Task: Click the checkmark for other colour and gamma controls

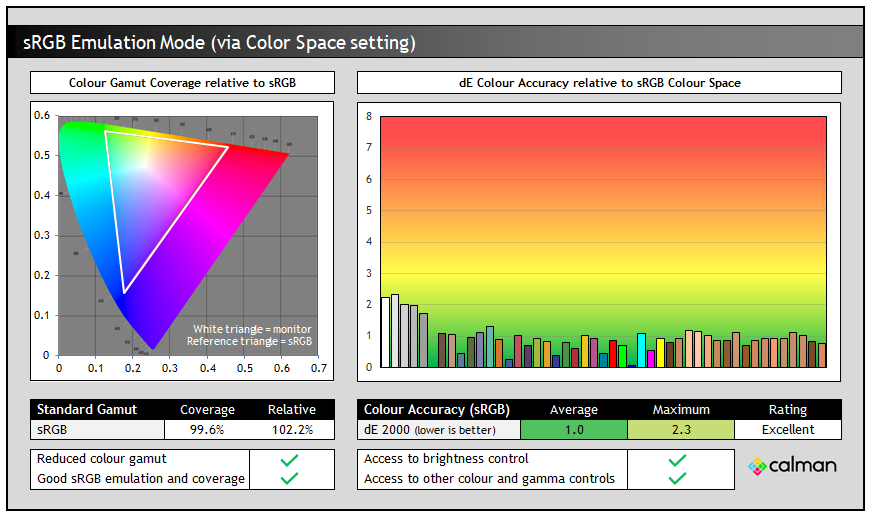Action: tap(677, 479)
